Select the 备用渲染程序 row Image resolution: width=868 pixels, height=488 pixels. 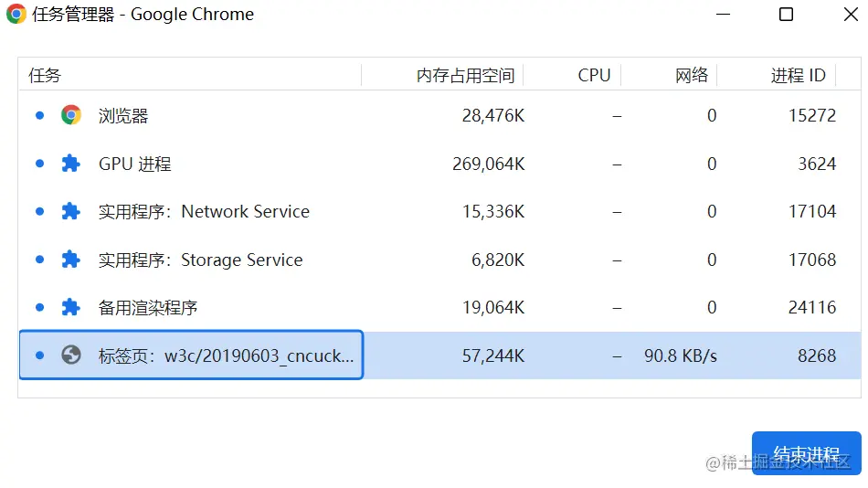(x=439, y=307)
